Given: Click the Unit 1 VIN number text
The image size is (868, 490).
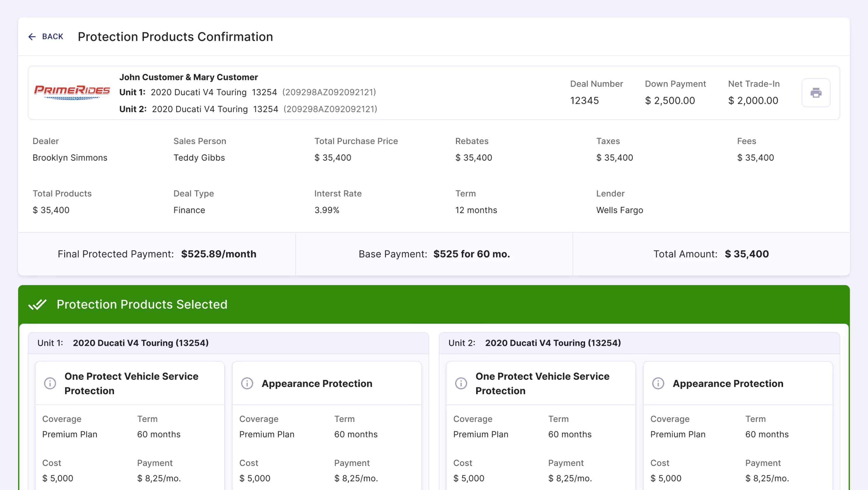Looking at the screenshot, I should tap(329, 92).
